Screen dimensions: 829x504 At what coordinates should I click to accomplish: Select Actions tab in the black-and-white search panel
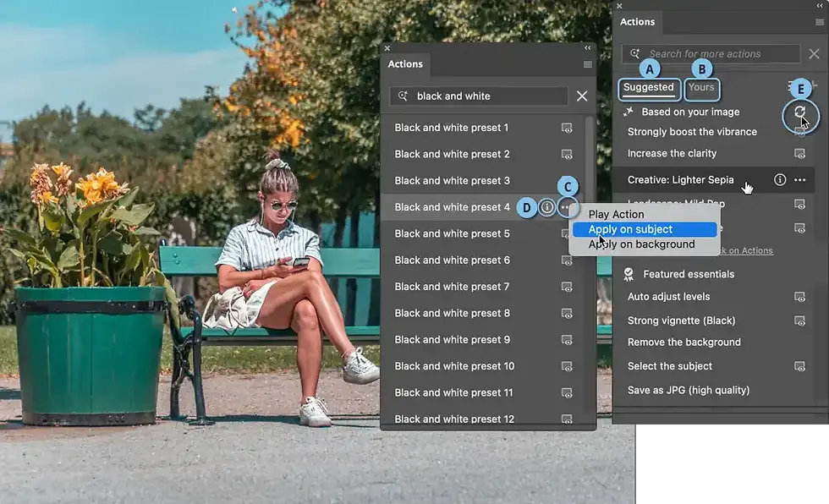pyautogui.click(x=405, y=64)
